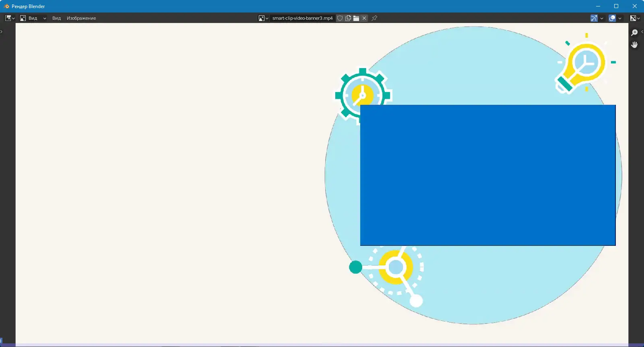Click the smart-clip-video-banner3.mp4 name field
Image resolution: width=644 pixels, height=347 pixels.
click(302, 18)
